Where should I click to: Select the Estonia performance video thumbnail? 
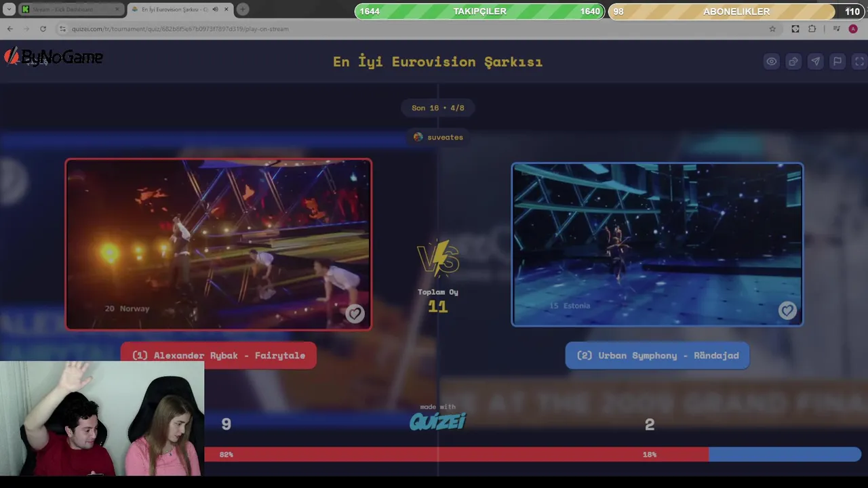point(657,245)
